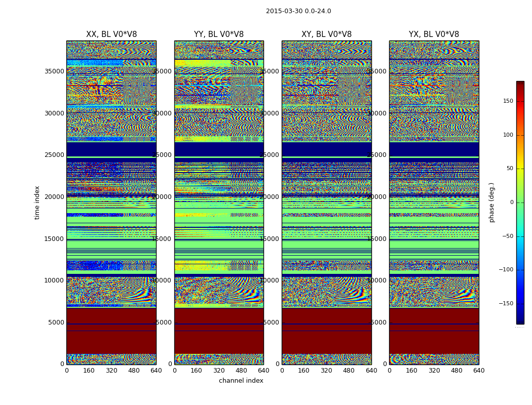The image size is (532, 405).
Task: Select the 'YY, BL V0*V8' subplot title
Action: 219,34
